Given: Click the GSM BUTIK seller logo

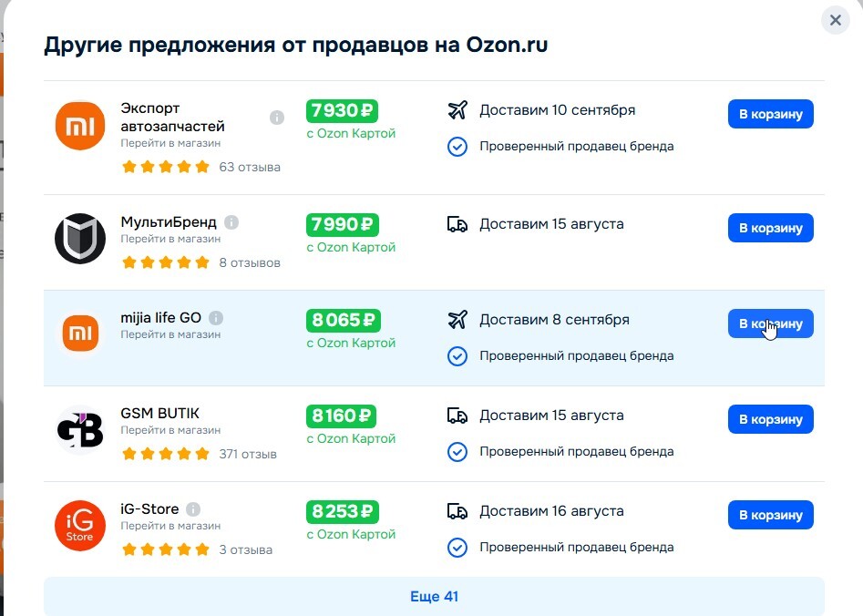Looking at the screenshot, I should pyautogui.click(x=80, y=430).
